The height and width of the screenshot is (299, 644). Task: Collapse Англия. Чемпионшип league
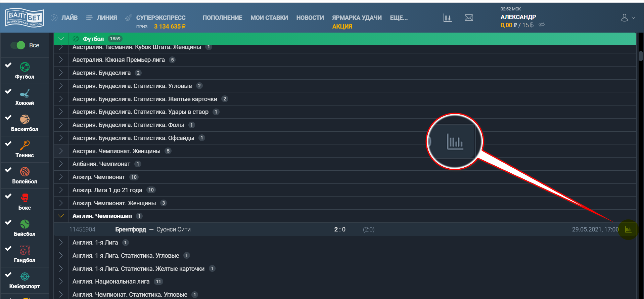tap(61, 216)
